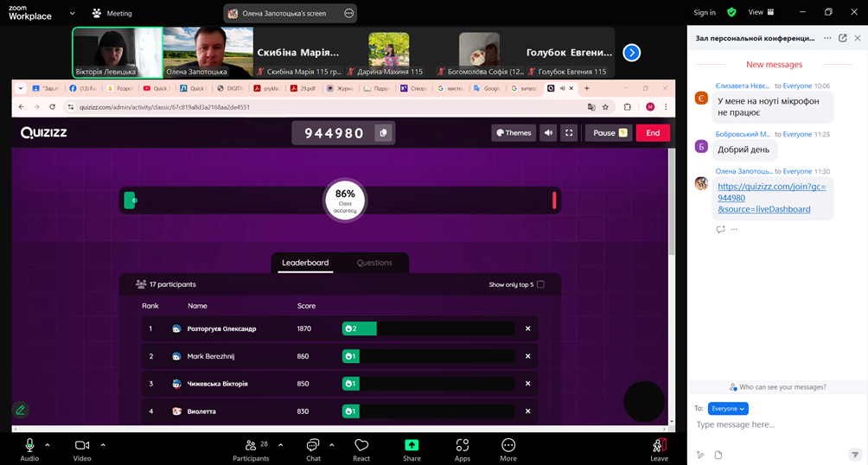The image size is (868, 465).
Task: Select Вікторія Левицька video thumbnail
Action: [118, 53]
